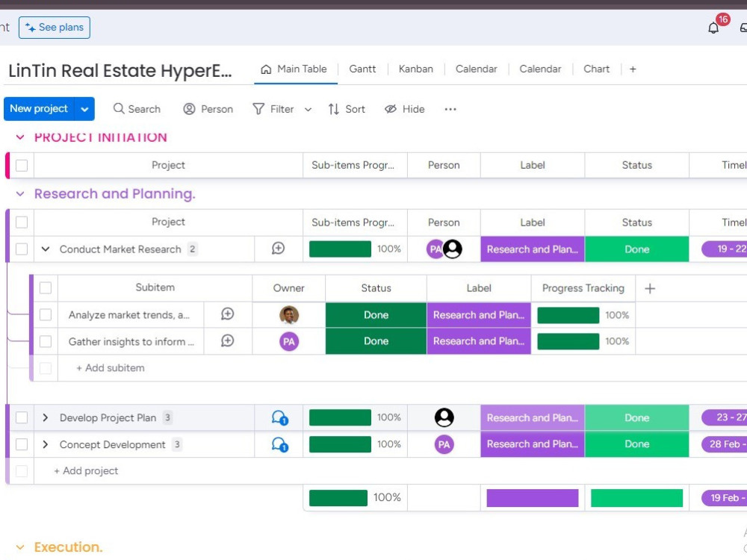Click the Progress Tracking bar for Gather insights

pos(568,341)
